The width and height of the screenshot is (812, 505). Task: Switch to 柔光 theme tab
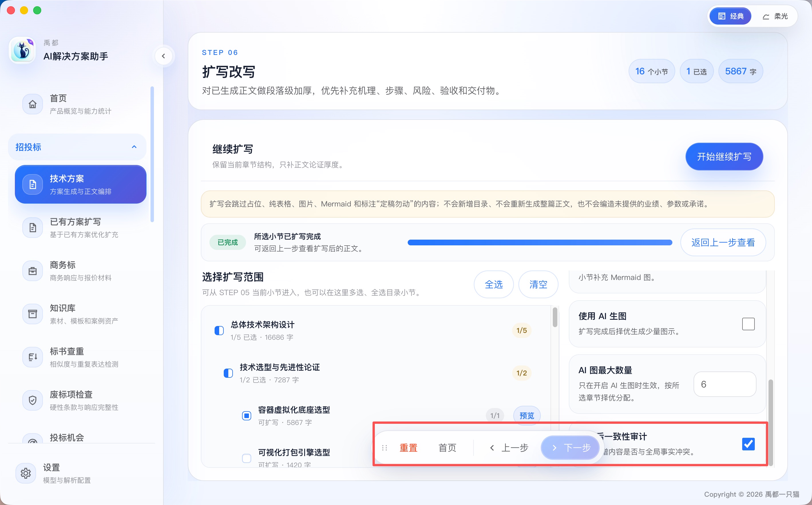tap(775, 16)
